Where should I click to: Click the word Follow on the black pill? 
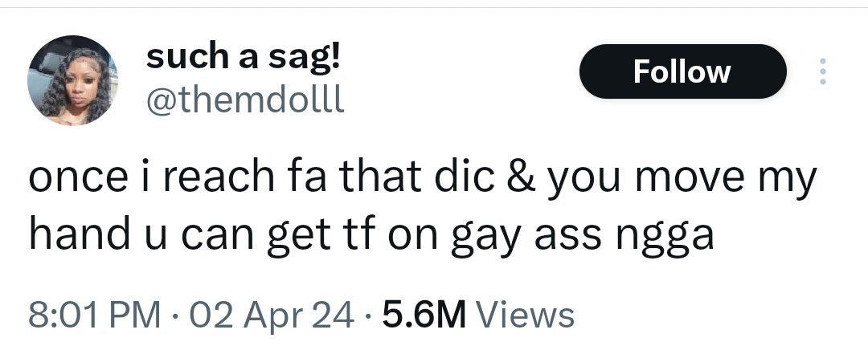682,72
